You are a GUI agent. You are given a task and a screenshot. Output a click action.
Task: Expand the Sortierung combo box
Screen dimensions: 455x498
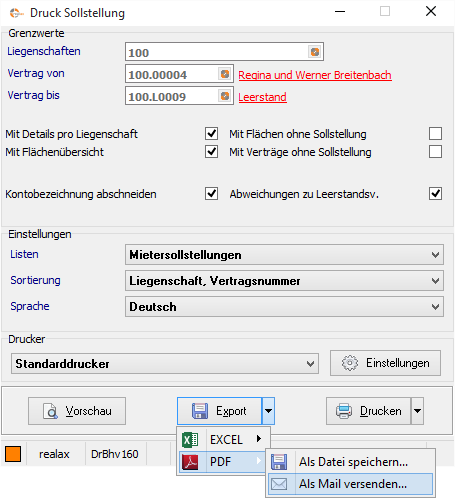(284, 281)
